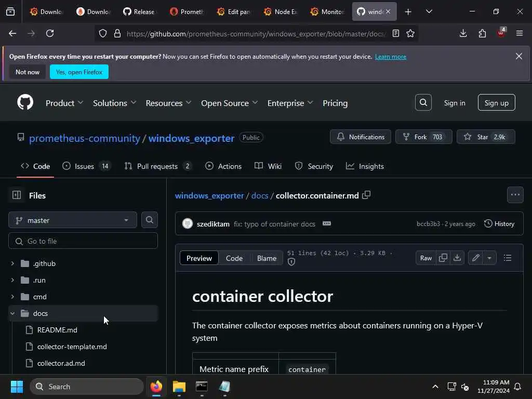Click the GitHub logo home icon
Screen dimensions: 532x399
click(x=25, y=102)
